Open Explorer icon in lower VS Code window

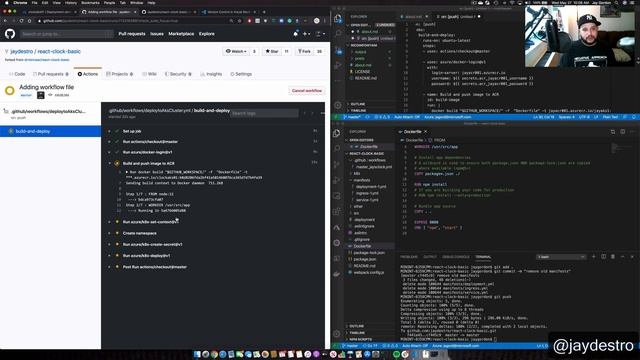(x=337, y=133)
